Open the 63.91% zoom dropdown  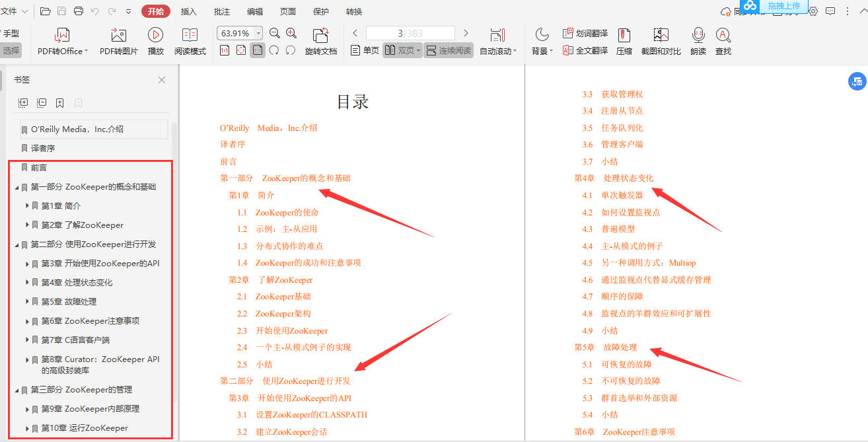tap(258, 33)
